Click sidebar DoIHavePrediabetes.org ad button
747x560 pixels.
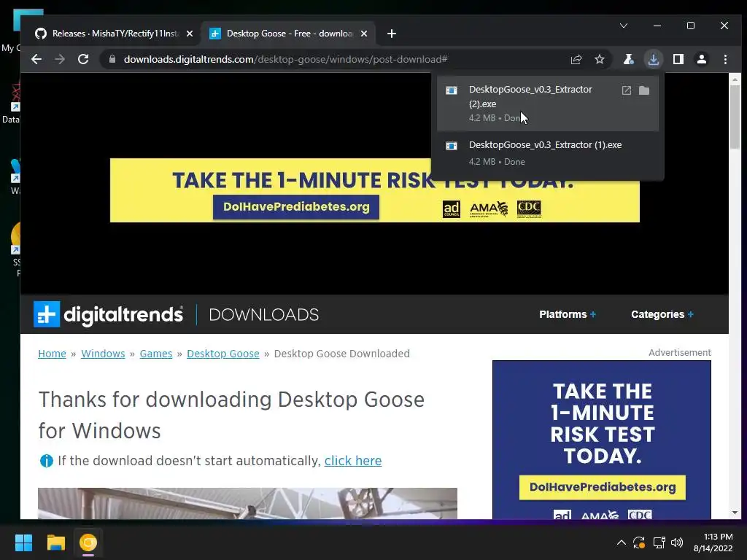pos(602,487)
